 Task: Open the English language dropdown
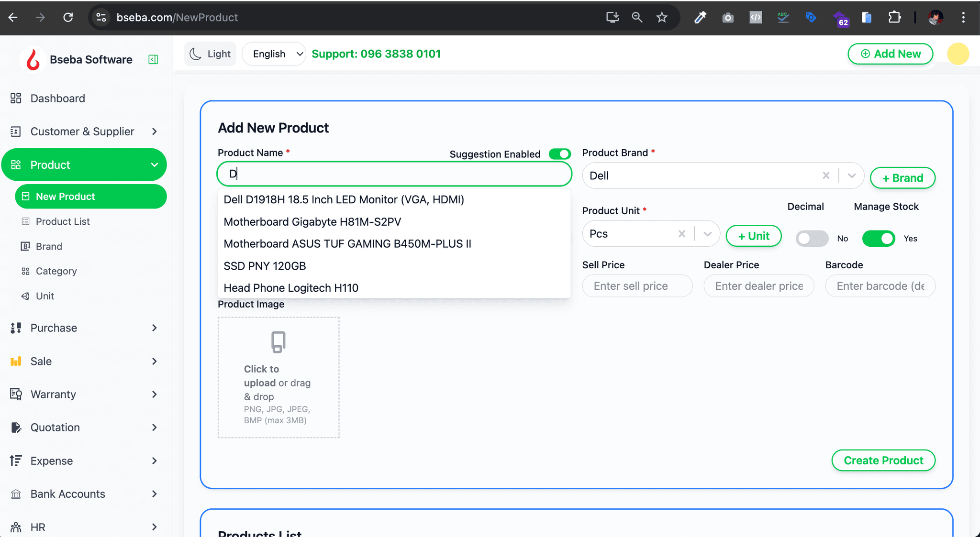(274, 54)
